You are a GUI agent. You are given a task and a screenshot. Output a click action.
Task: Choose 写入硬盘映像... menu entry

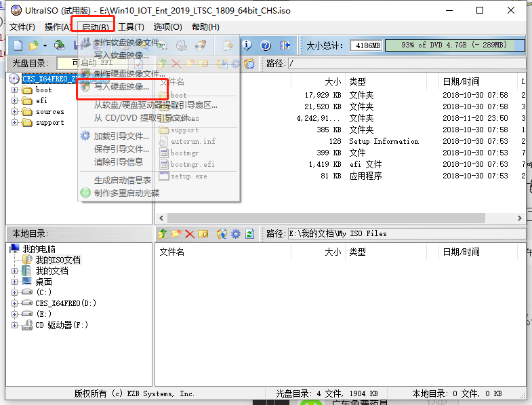[159, 87]
